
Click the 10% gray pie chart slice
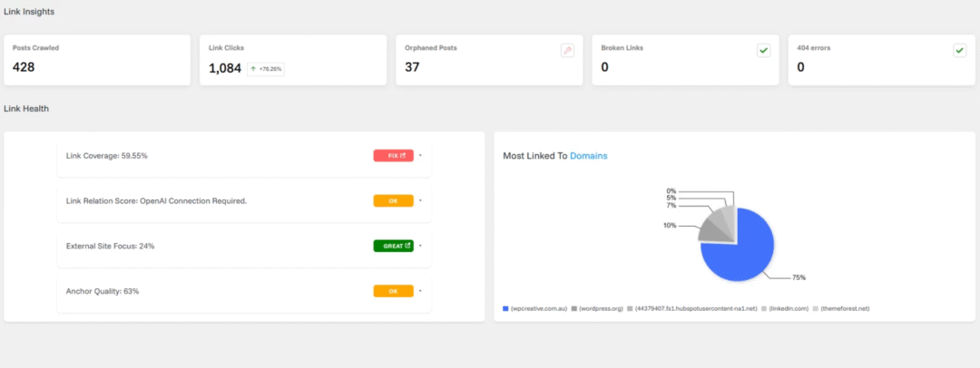(x=712, y=227)
